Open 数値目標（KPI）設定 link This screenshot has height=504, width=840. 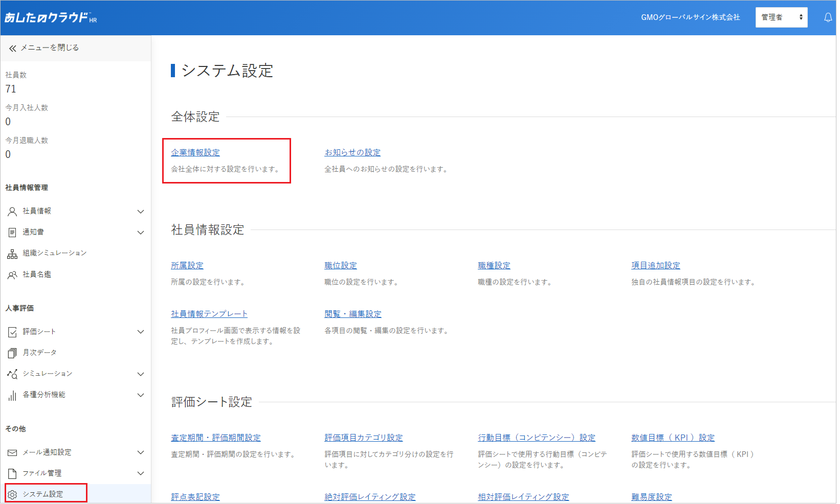(x=673, y=438)
